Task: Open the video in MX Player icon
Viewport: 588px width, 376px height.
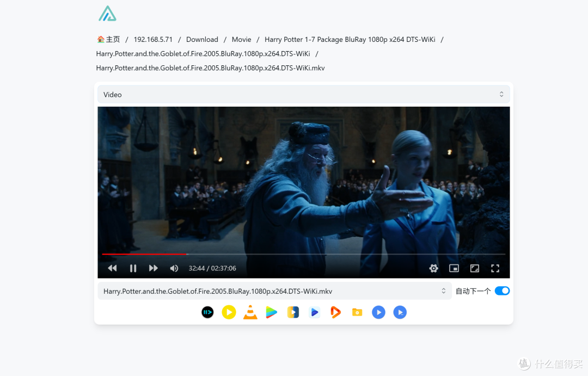Action: coord(378,312)
